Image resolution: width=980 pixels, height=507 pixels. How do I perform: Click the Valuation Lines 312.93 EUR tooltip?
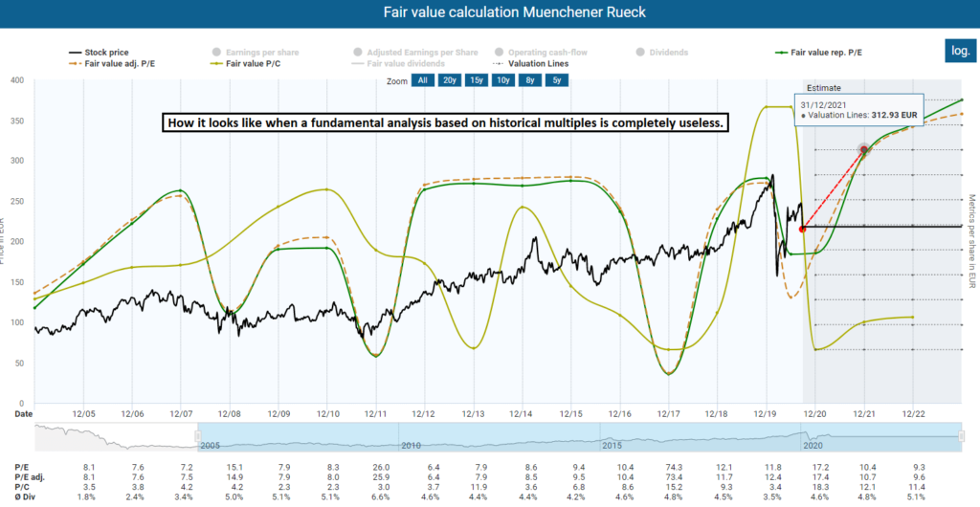(858, 111)
